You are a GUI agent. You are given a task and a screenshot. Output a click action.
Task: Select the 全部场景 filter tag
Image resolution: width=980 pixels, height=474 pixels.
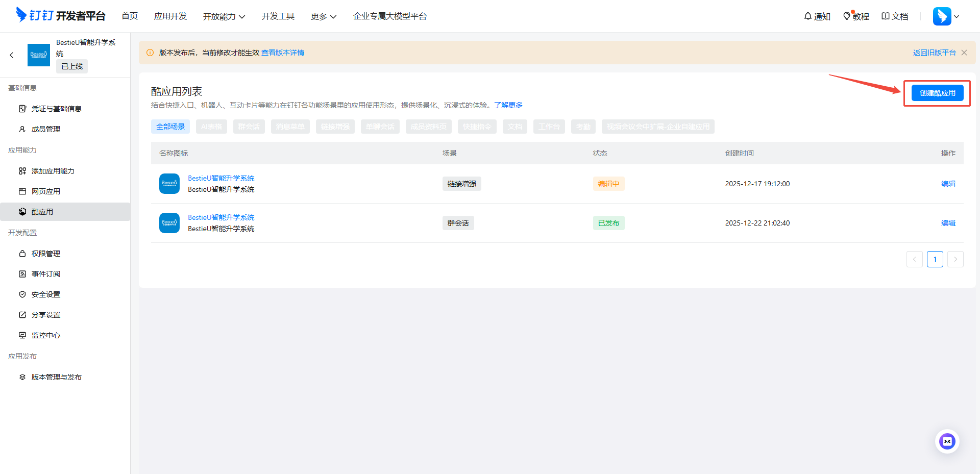point(170,127)
